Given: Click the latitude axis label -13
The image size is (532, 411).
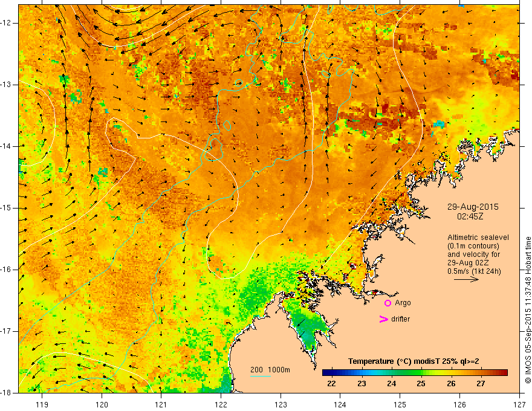Looking at the screenshot, I should click(6, 85).
